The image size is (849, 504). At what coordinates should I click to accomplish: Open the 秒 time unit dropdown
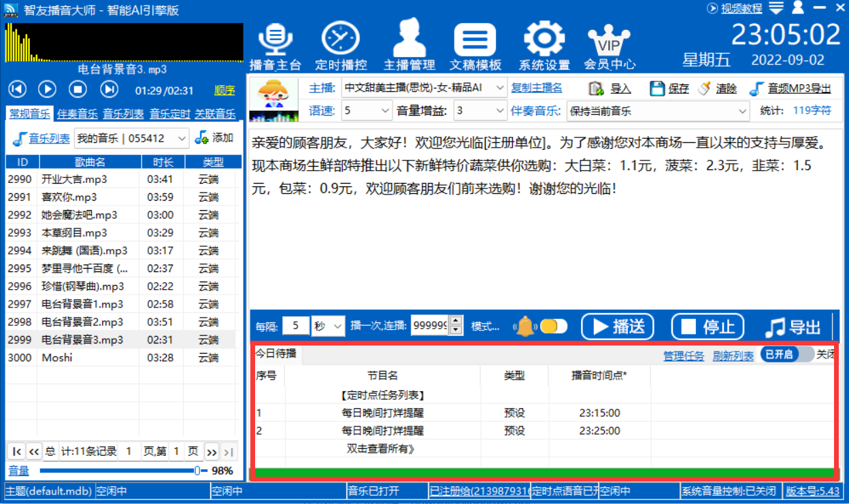click(329, 326)
